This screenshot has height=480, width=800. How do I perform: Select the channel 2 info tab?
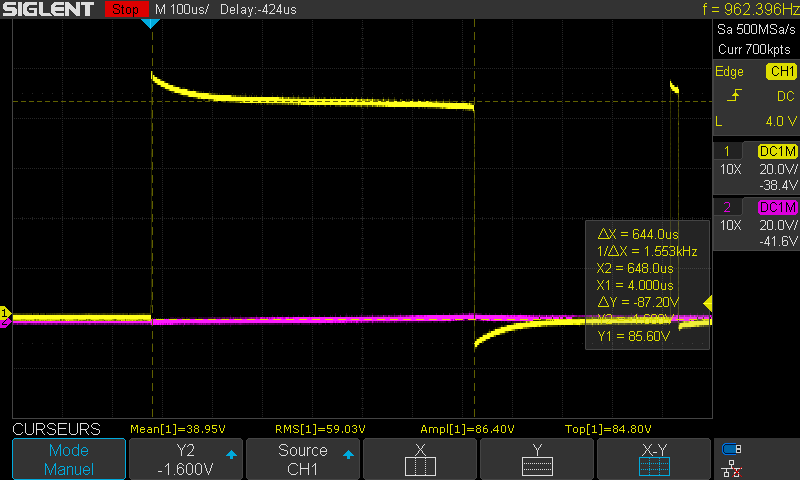727,207
